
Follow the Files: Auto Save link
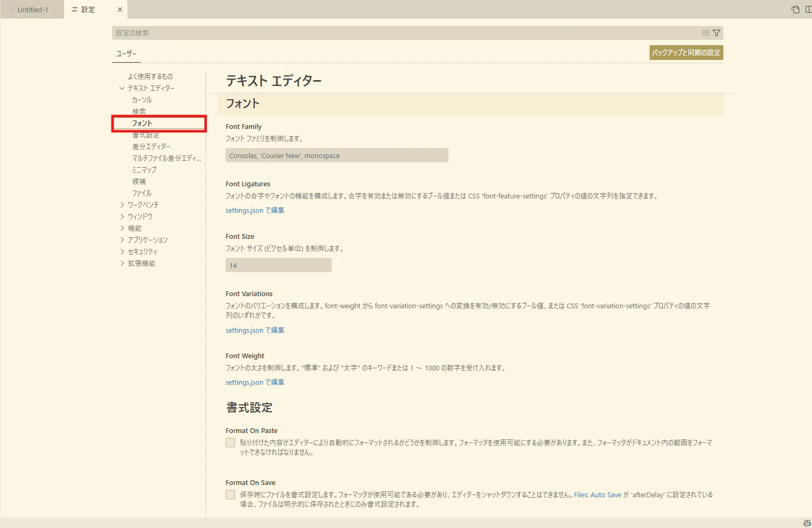598,495
